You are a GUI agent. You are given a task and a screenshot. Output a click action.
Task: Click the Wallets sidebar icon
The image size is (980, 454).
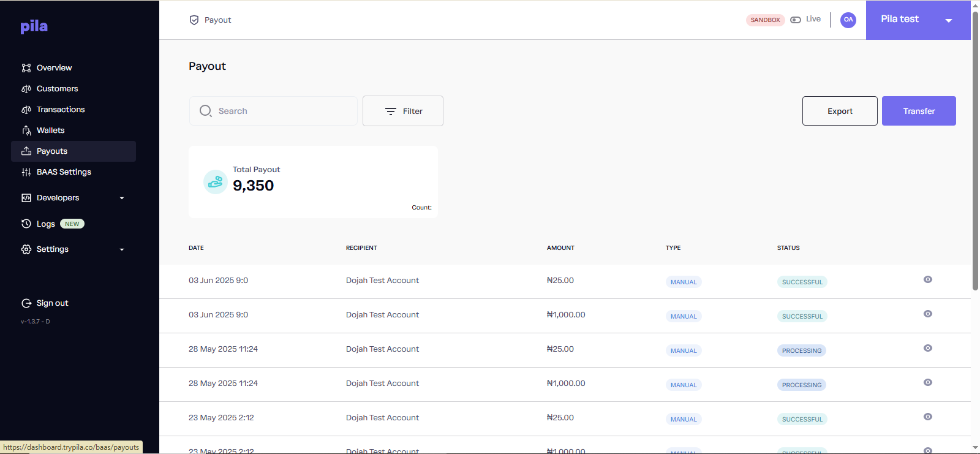(x=26, y=131)
